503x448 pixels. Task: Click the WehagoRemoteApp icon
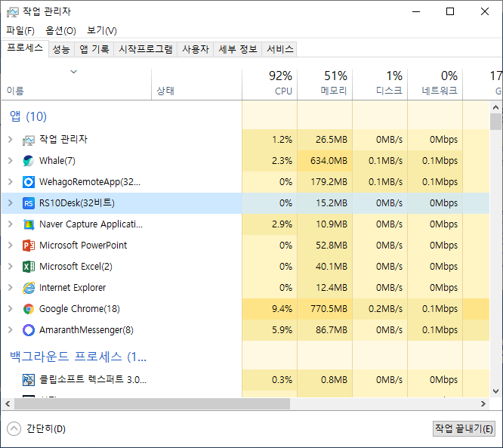click(29, 182)
